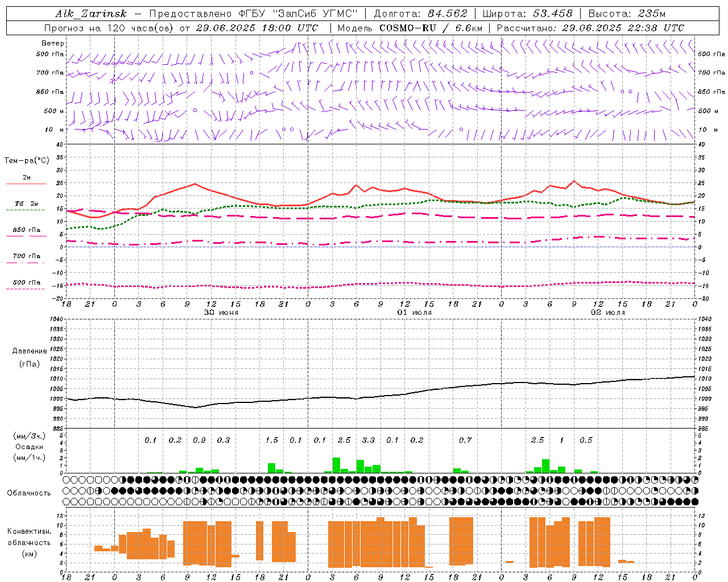
Task: Click the (мм/3ч.) precipitation unit label
Action: tap(29, 436)
